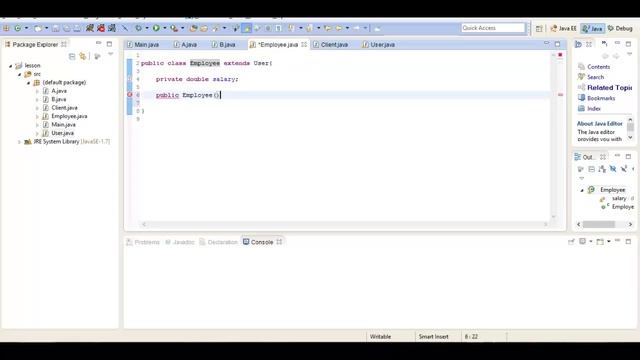Click the Run External Tools icon
Viewport: 640px width, 360px height.
click(174, 28)
